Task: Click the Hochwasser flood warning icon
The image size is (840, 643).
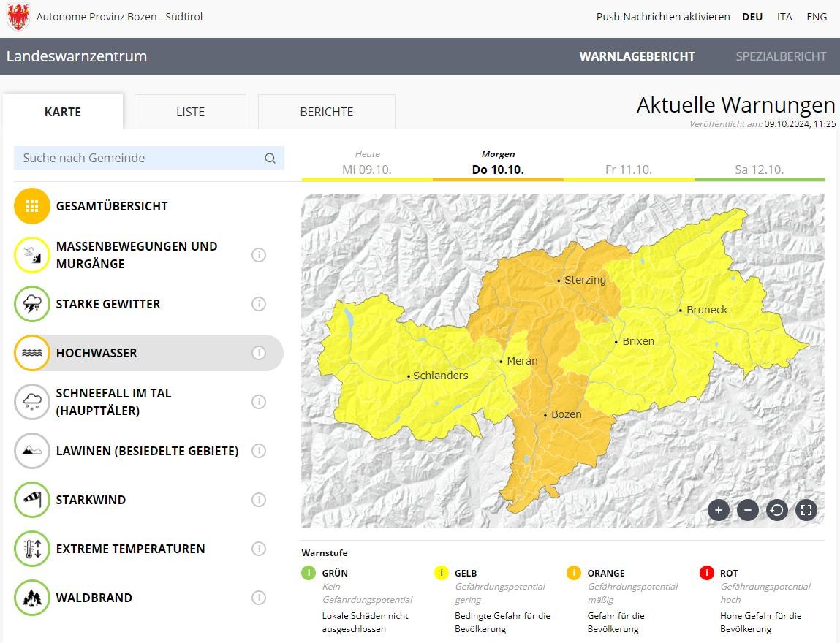Action: [32, 353]
